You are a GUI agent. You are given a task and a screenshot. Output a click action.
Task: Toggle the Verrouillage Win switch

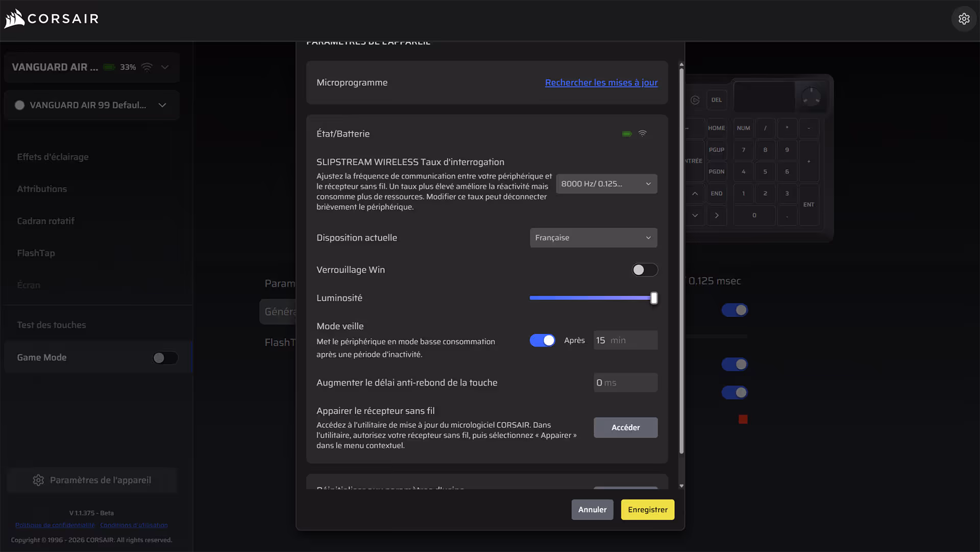645,270
